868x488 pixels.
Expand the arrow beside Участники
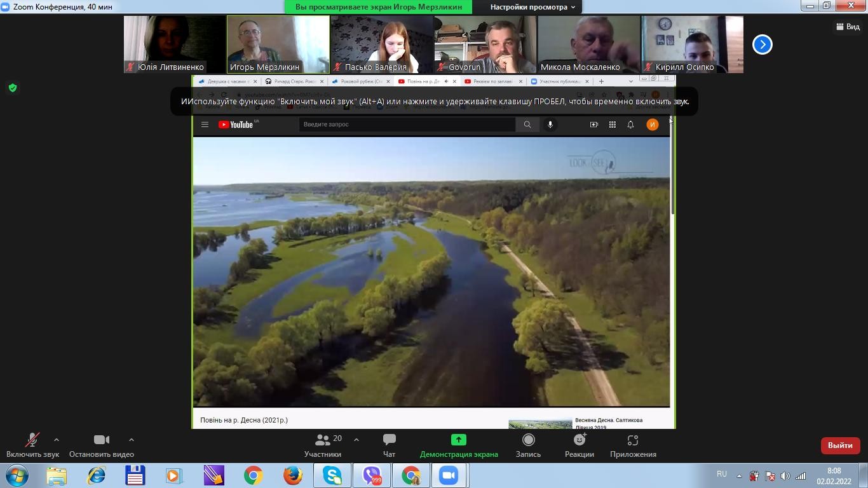point(356,440)
